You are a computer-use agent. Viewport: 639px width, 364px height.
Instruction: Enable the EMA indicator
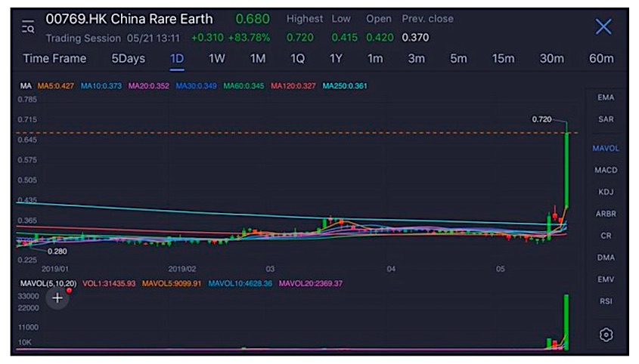click(606, 97)
